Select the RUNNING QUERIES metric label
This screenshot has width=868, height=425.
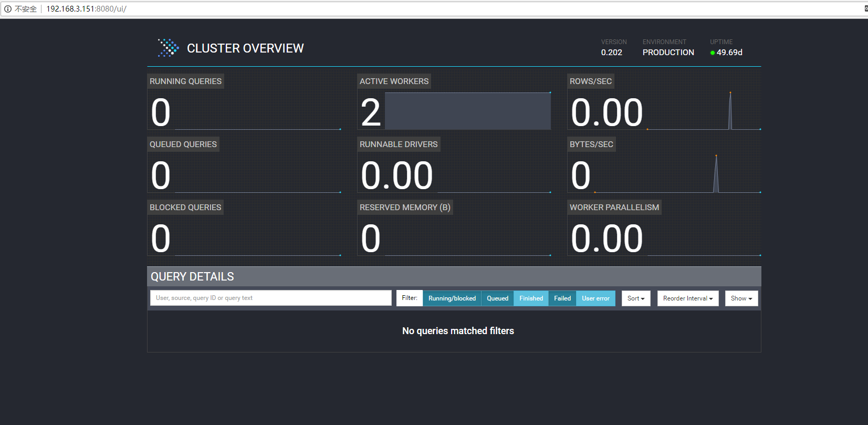185,81
